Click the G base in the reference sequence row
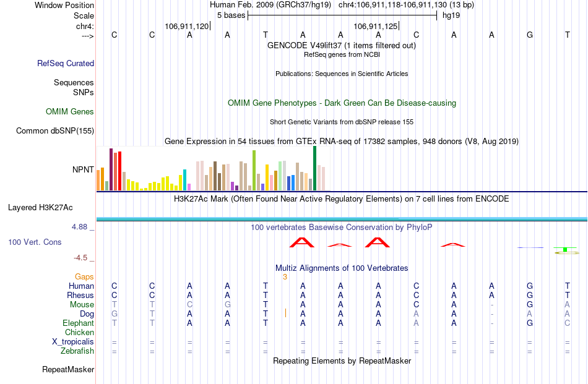Screen dimensions: 588x384 point(529,35)
